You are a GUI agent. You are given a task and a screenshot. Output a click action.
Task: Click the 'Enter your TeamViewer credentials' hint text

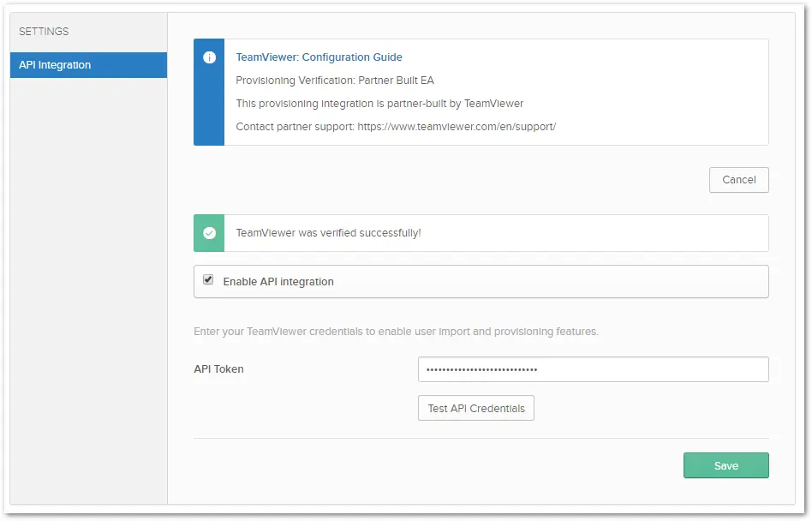pyautogui.click(x=396, y=332)
